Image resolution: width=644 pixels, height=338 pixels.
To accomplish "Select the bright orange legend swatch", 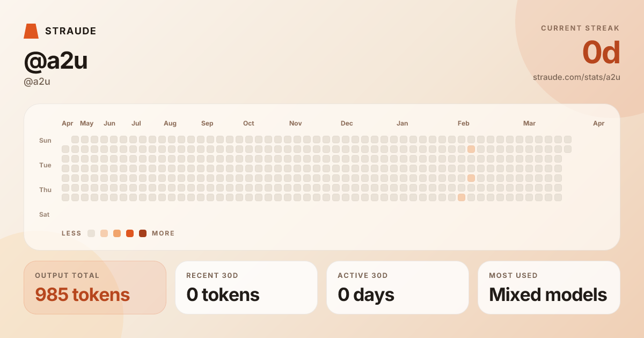I will pyautogui.click(x=130, y=233).
